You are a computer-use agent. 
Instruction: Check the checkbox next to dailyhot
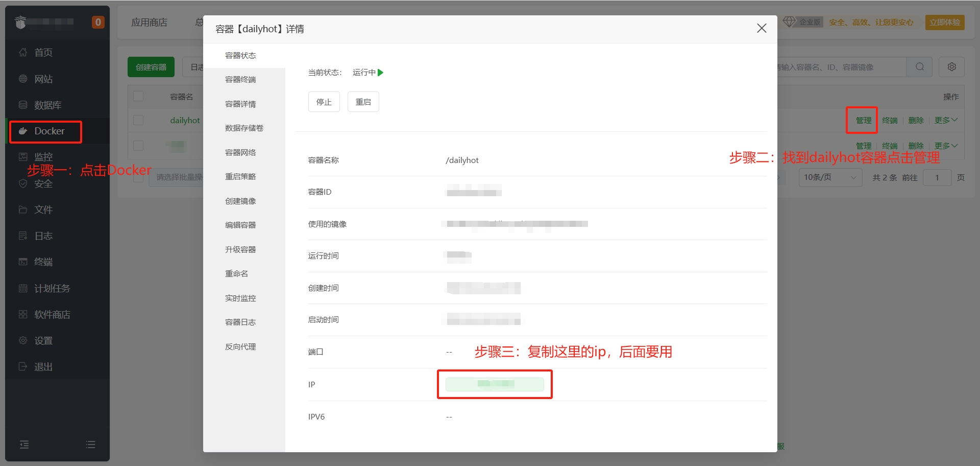pos(138,120)
